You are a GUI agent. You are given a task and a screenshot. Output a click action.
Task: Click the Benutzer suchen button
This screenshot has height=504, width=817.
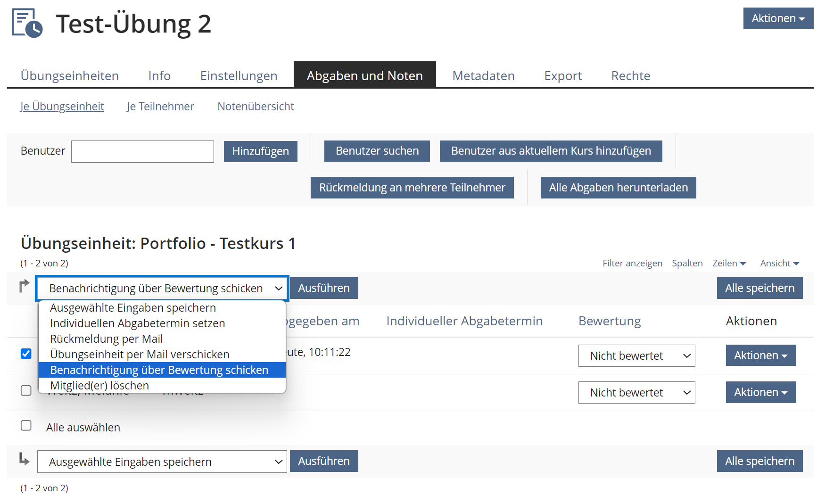[377, 151]
